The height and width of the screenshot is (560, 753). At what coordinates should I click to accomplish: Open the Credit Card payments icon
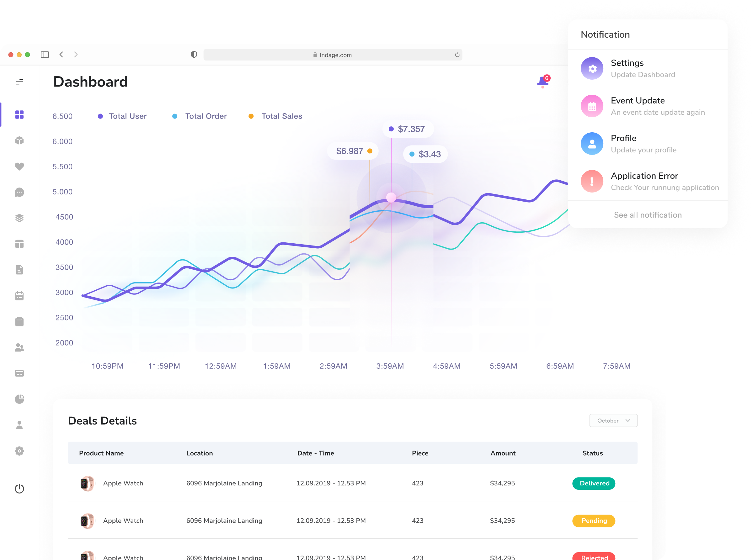click(19, 373)
